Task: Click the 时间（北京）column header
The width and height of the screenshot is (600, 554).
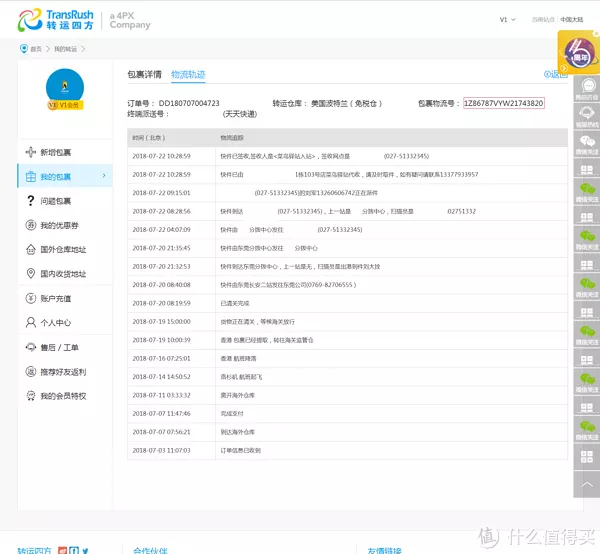Action: click(148, 138)
